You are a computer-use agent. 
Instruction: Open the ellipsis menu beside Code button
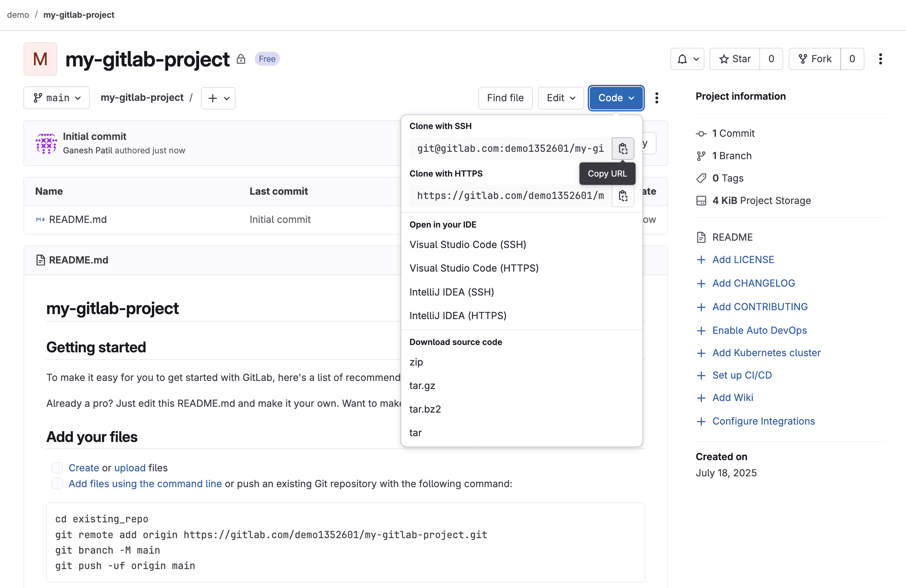point(657,98)
